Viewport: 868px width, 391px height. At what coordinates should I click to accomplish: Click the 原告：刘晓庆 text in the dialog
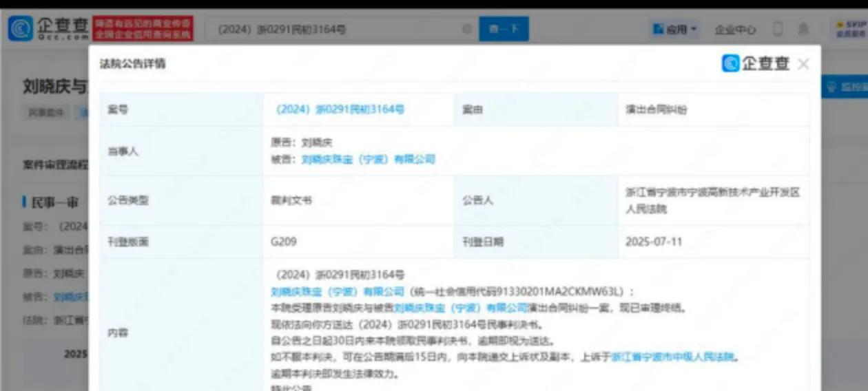(302, 142)
